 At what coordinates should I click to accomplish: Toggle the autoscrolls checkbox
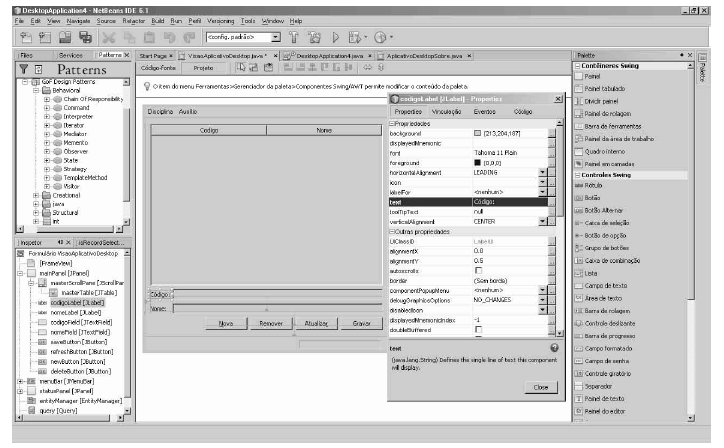click(x=478, y=271)
